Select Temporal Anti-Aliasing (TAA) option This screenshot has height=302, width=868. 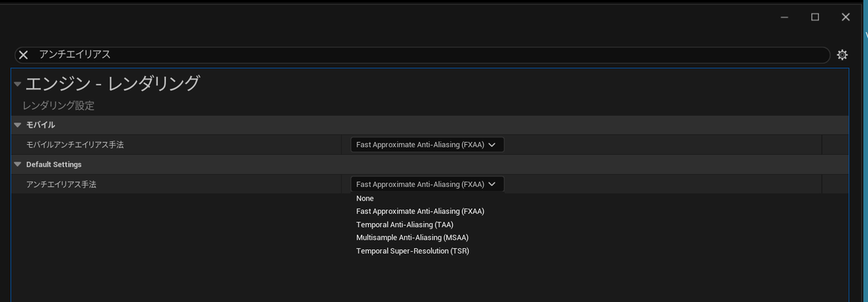tap(405, 225)
